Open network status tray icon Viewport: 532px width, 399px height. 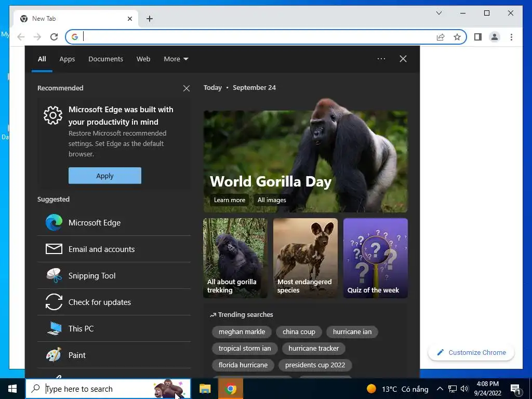(x=453, y=389)
